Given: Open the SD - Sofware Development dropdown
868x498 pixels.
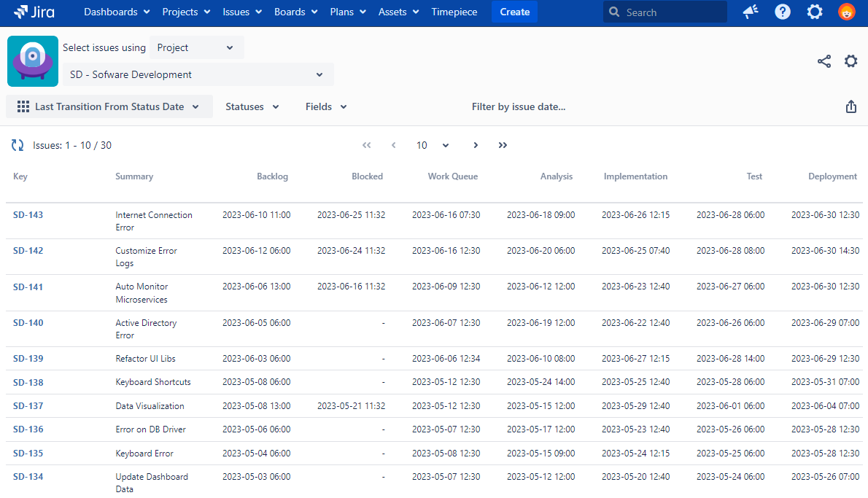Looking at the screenshot, I should coord(198,74).
